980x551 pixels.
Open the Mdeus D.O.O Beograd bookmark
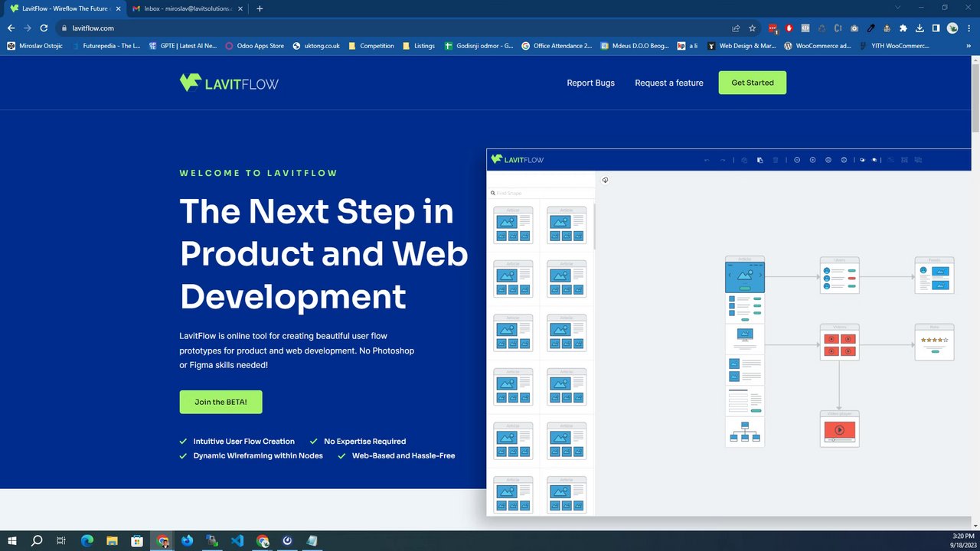635,46
